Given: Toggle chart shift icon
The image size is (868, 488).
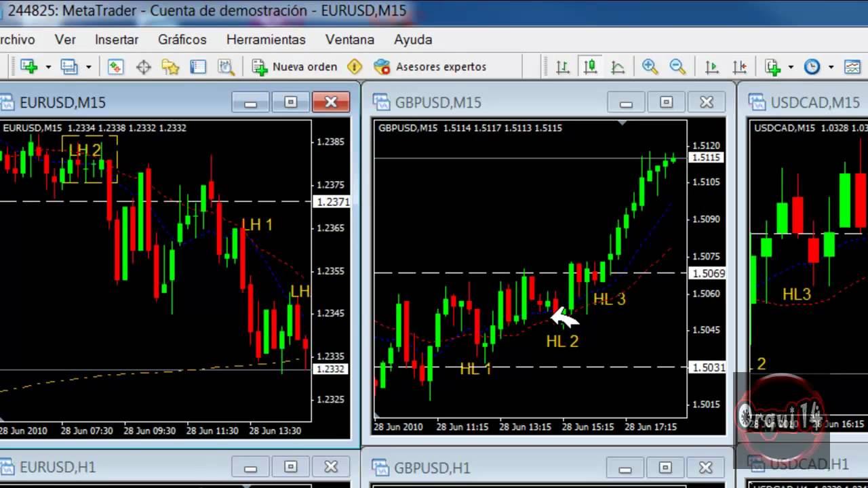Looking at the screenshot, I should 739,66.
